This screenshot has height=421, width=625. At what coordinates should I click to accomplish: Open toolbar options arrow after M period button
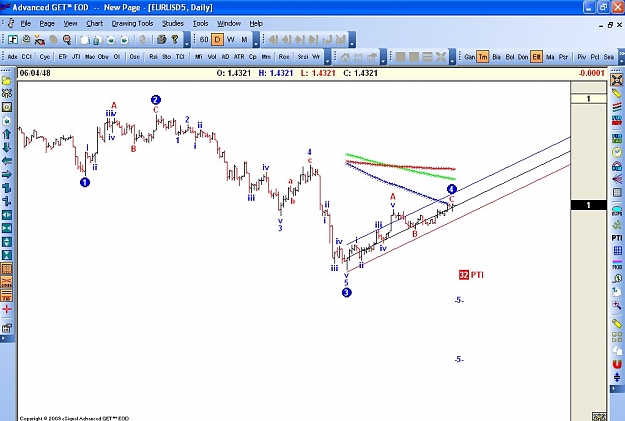[256, 40]
